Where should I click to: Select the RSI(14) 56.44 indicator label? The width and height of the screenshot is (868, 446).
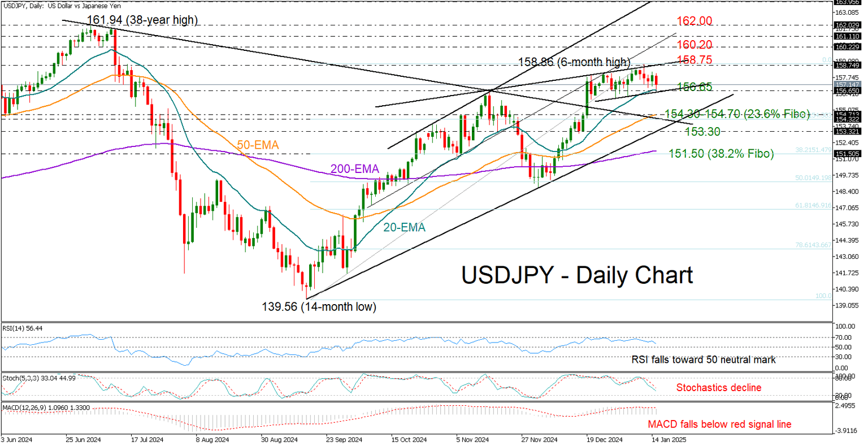[x=23, y=327]
